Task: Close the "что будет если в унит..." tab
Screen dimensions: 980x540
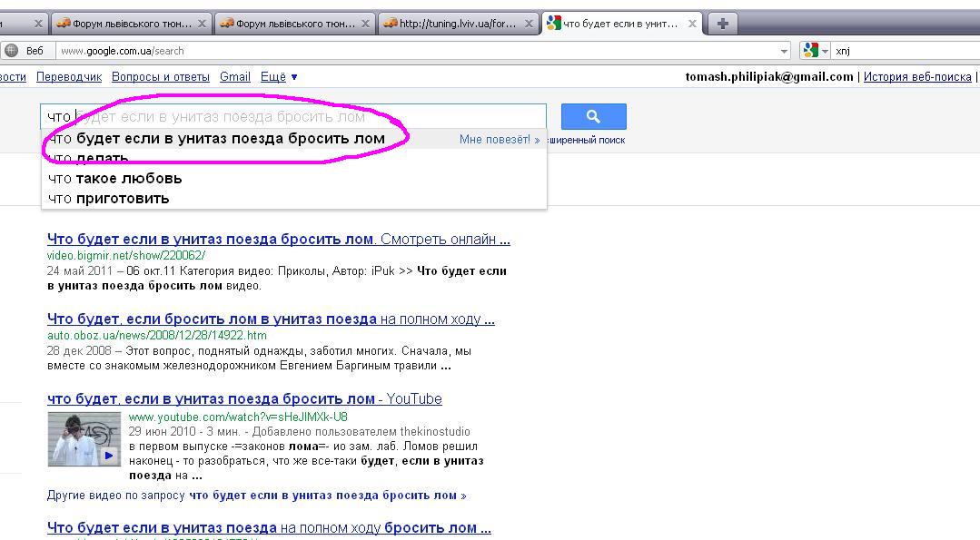Action: pos(692,24)
